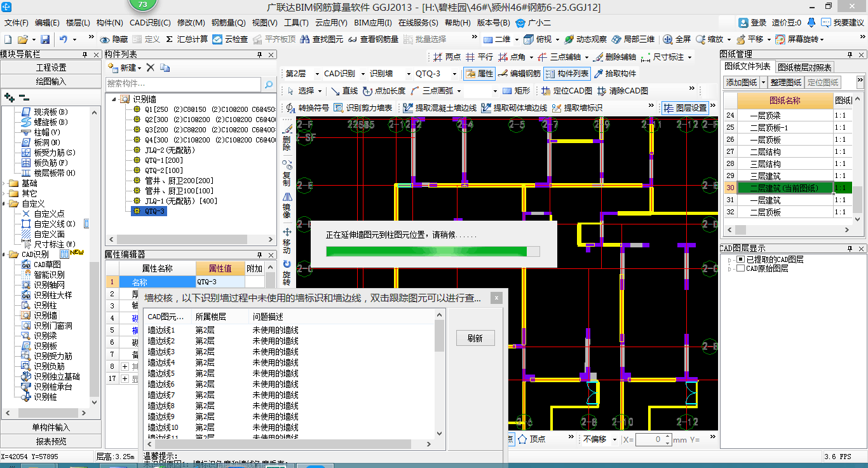This screenshot has height=468, width=868.
Task: Start 动态观察 orbit view
Action: (x=585, y=39)
